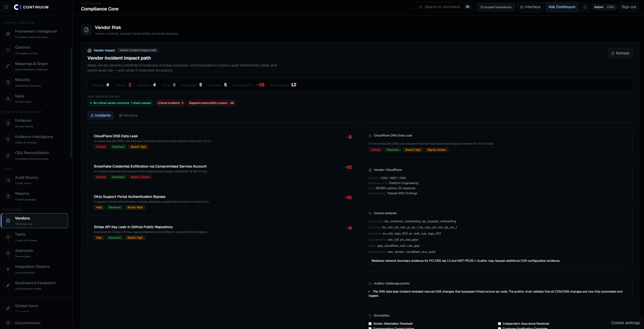Image resolution: width=644 pixels, height=329 pixels.
Task: Click the Reports file icon
Action: tap(8, 196)
